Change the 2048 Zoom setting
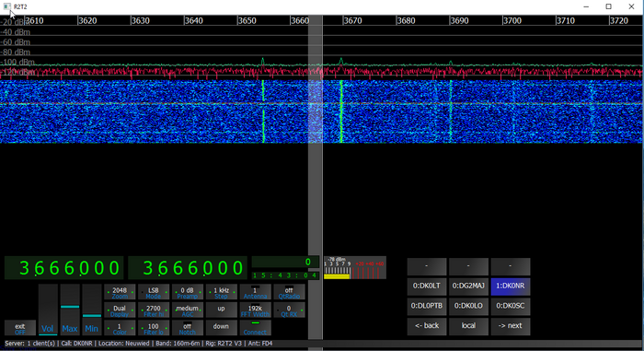 (x=120, y=292)
